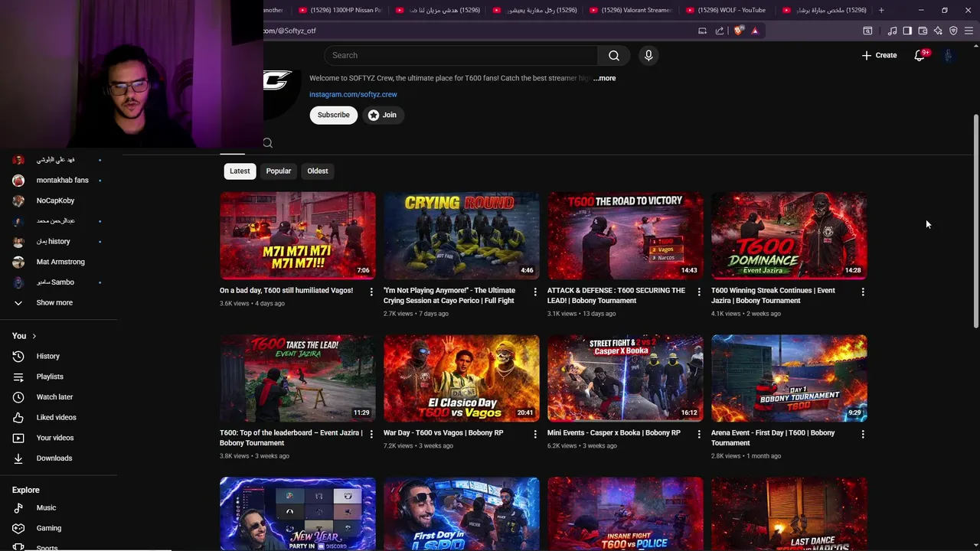Viewport: 980px width, 551px height.
Task: Select the Latest filter chip
Action: click(240, 171)
